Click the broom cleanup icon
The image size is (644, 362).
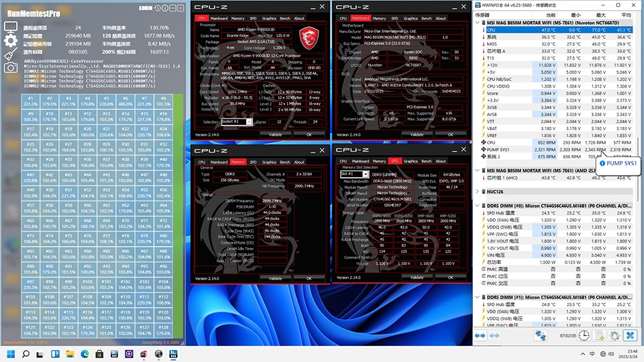click(x=11, y=54)
